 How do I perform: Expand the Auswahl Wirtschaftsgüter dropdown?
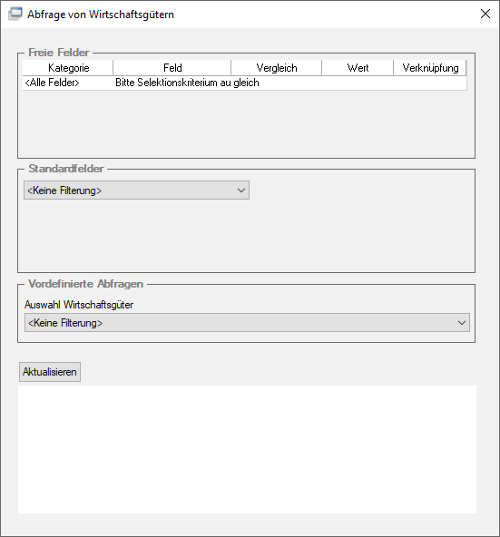coord(247,323)
